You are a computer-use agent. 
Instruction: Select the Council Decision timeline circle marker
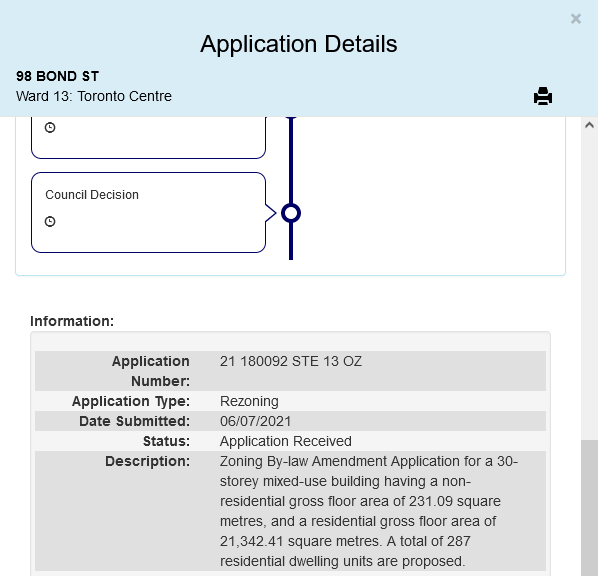(x=291, y=213)
